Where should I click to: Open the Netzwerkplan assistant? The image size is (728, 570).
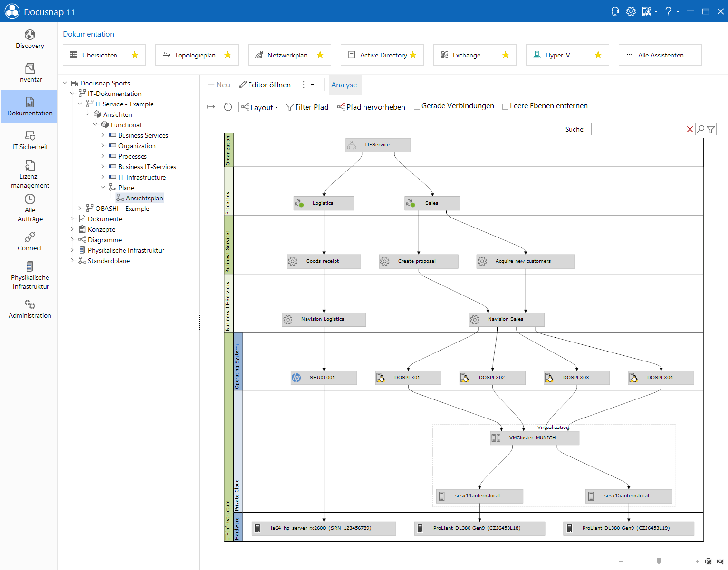click(289, 55)
